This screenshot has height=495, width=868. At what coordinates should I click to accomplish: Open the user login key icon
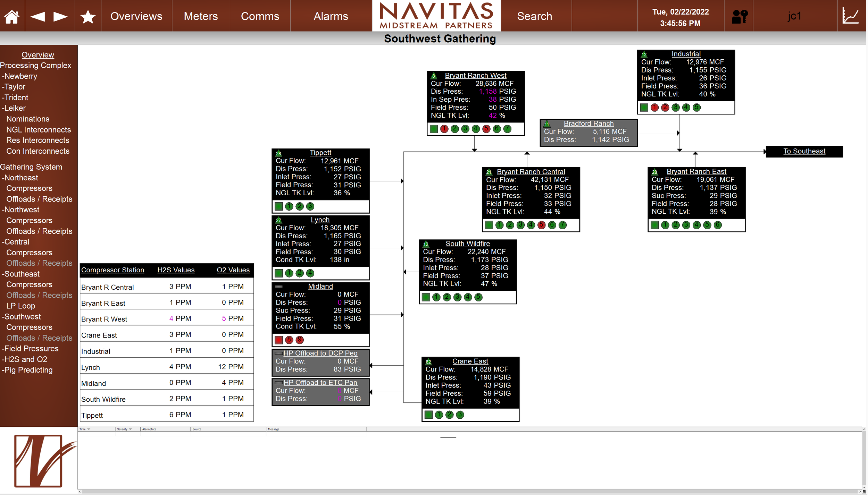click(740, 16)
